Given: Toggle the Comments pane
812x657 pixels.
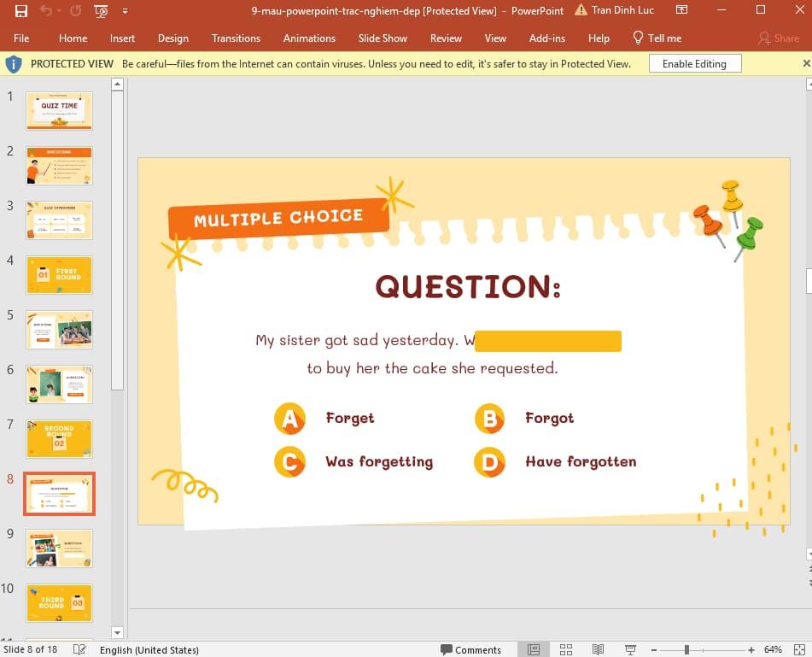Looking at the screenshot, I should coord(470,649).
